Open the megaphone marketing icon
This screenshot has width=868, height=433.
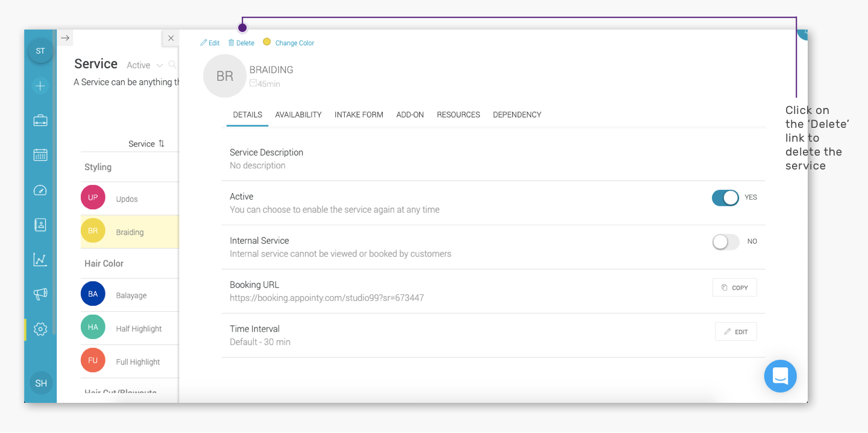(40, 294)
